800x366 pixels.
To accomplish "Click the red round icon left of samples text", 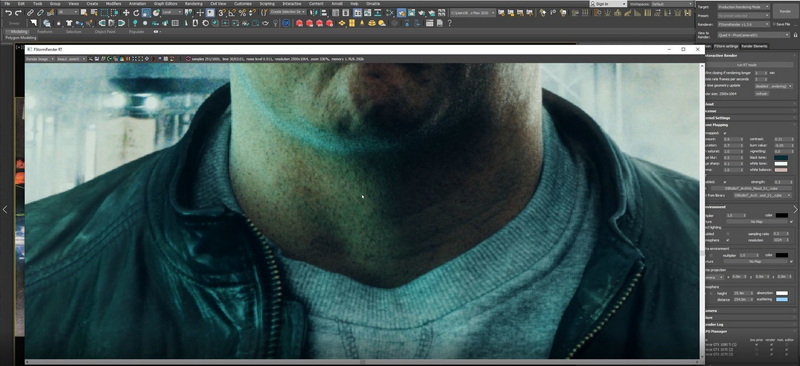I will pyautogui.click(x=188, y=59).
